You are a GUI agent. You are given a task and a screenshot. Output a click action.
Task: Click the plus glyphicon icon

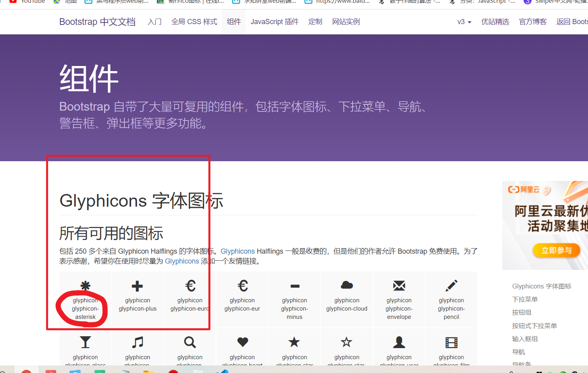click(137, 286)
